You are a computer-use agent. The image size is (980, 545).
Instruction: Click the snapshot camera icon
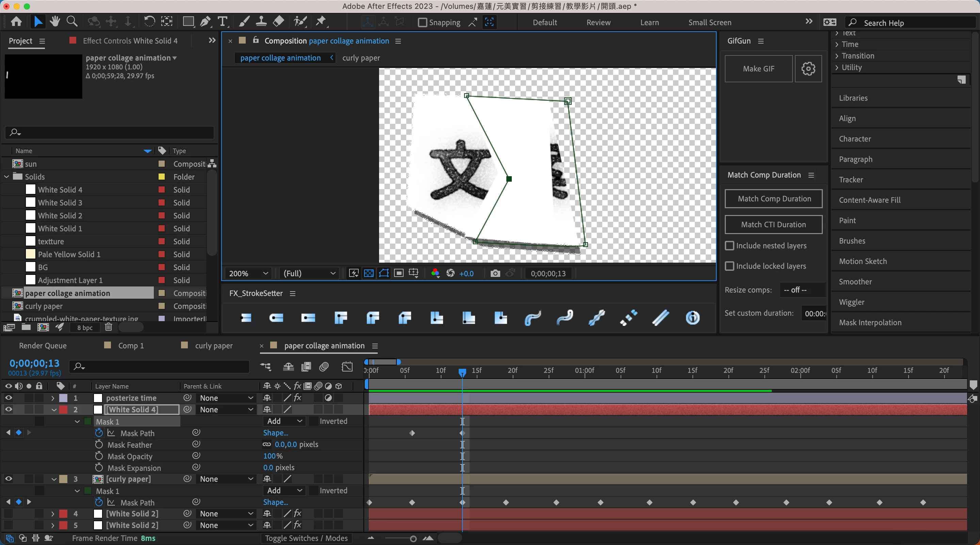495,274
